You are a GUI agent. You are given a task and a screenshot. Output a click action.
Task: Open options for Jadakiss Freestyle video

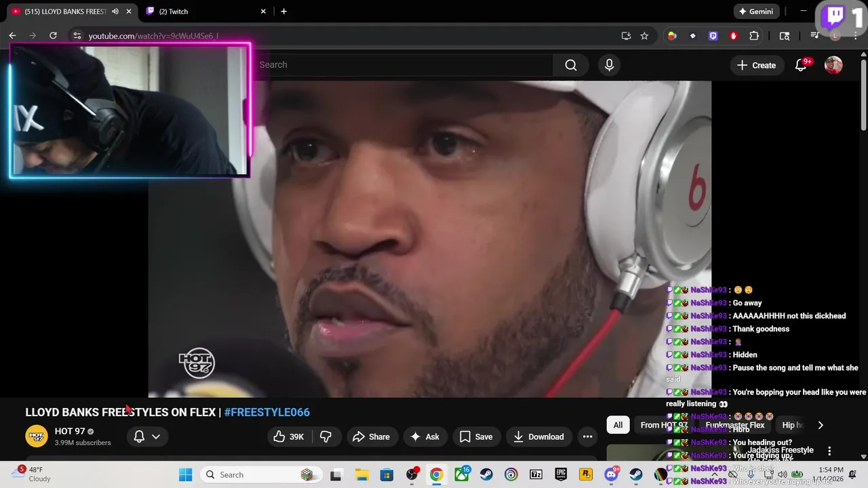(829, 451)
